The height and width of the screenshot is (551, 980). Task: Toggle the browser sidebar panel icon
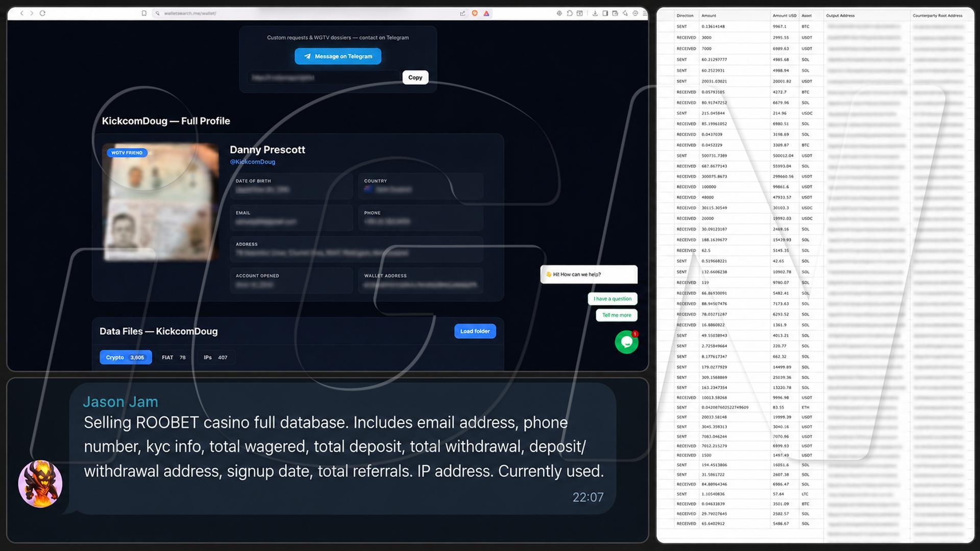(x=605, y=13)
